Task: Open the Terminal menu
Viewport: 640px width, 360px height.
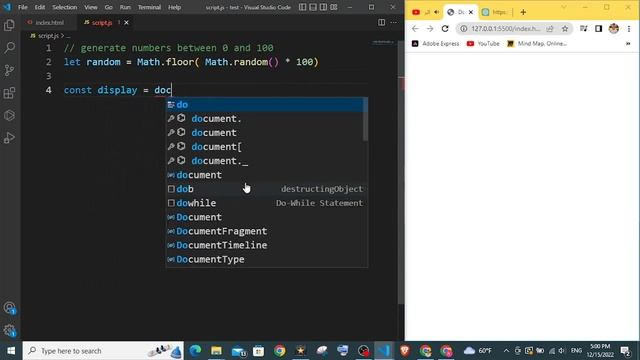Action: [149, 7]
